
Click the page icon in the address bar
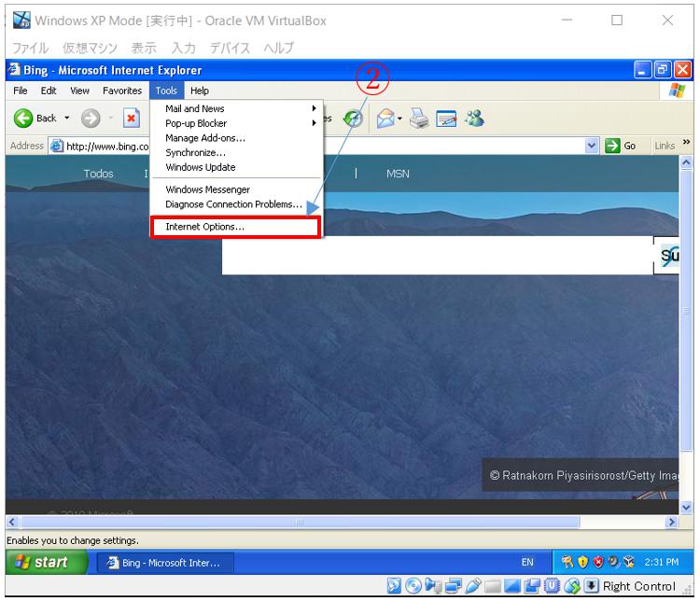click(57, 146)
